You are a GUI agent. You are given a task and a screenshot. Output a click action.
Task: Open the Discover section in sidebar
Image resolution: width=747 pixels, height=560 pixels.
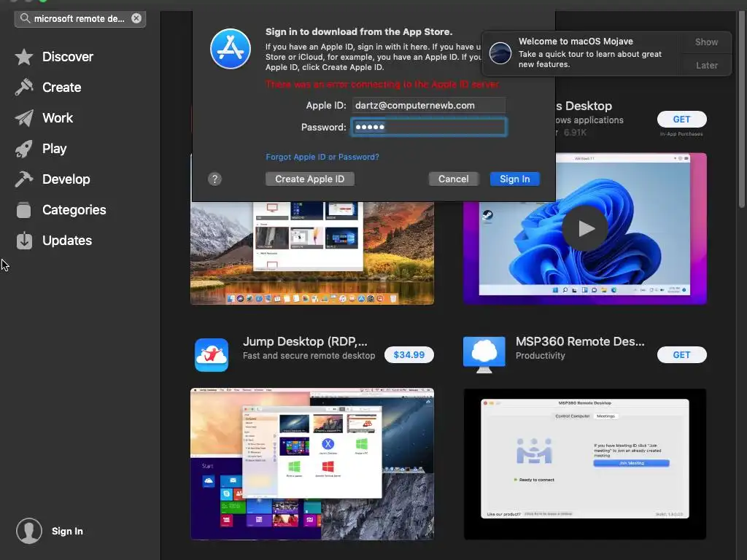tap(67, 57)
